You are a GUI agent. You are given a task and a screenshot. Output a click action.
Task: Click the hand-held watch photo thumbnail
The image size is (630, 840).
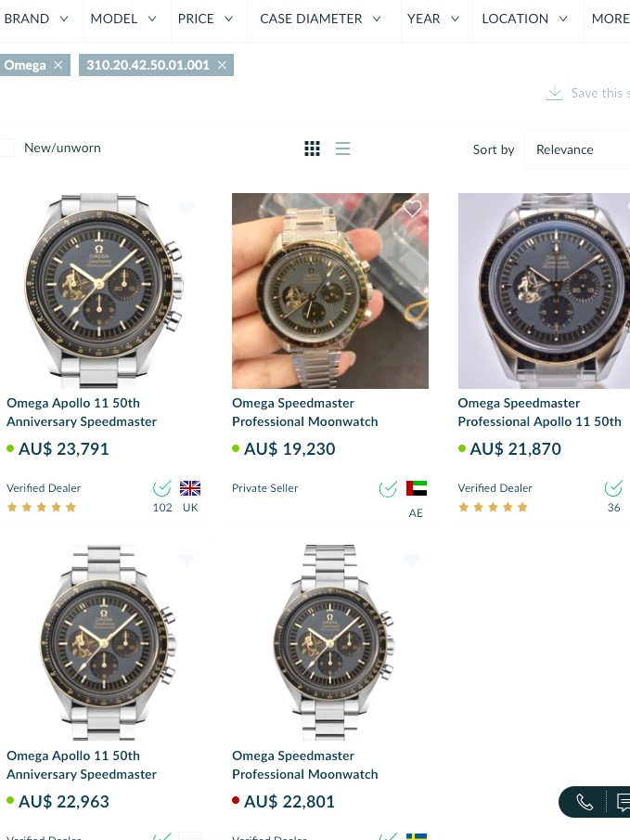[x=330, y=291]
